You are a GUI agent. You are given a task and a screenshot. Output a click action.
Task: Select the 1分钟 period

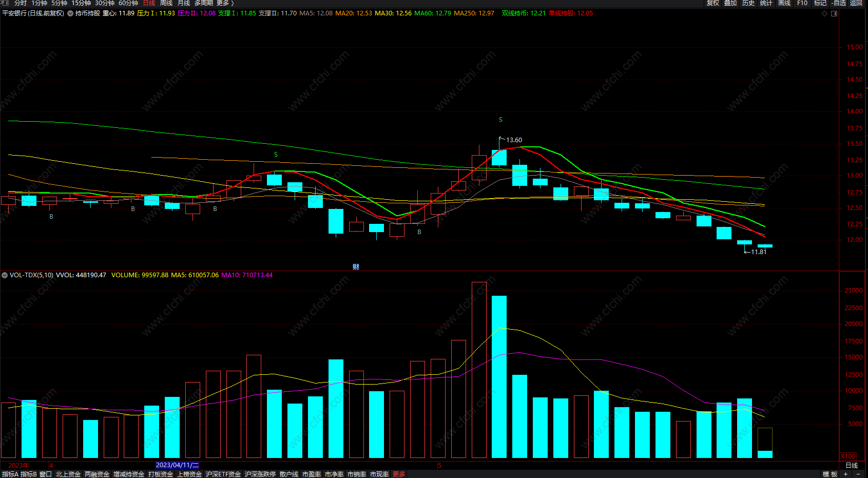coord(39,3)
